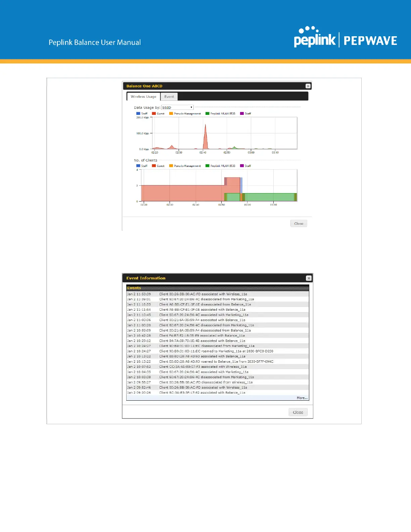Select the Jan 2 11:11:54 event row
The image size is (411, 532).
(218, 310)
